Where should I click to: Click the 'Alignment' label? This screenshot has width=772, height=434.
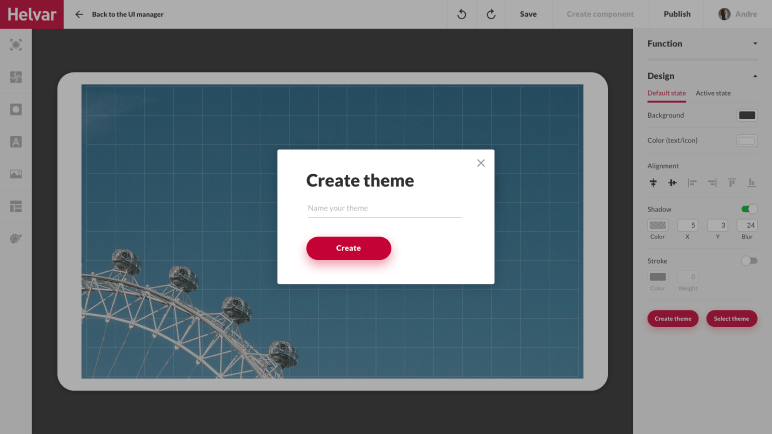click(x=663, y=166)
